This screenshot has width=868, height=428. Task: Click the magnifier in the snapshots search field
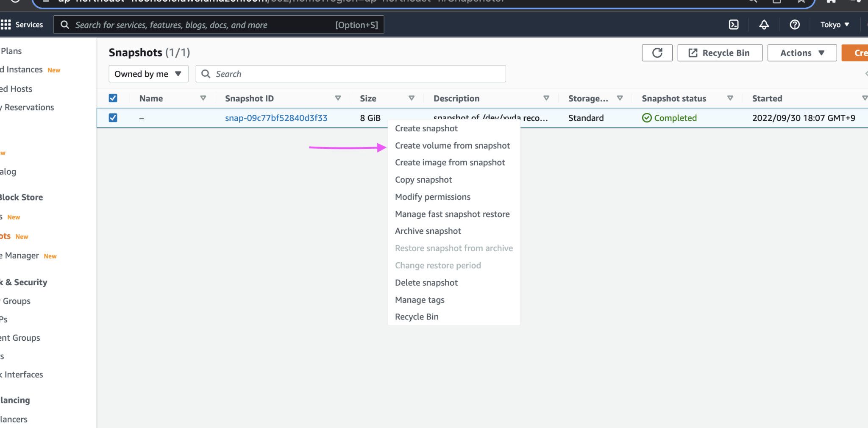206,74
